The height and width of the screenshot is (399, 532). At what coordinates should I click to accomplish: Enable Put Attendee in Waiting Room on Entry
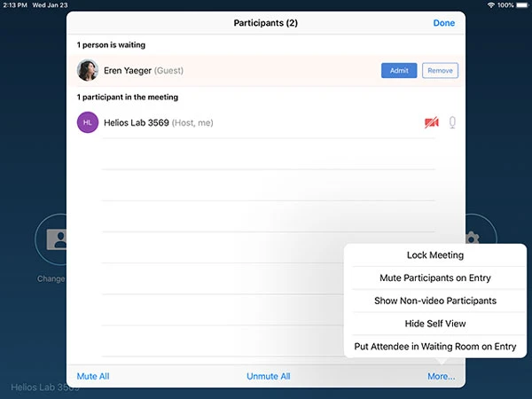pyautogui.click(x=434, y=347)
